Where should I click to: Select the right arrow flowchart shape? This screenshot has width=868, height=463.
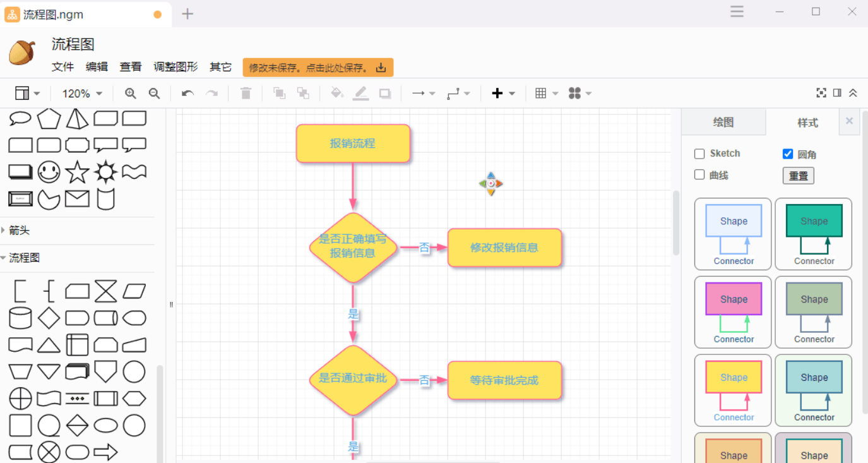click(105, 452)
